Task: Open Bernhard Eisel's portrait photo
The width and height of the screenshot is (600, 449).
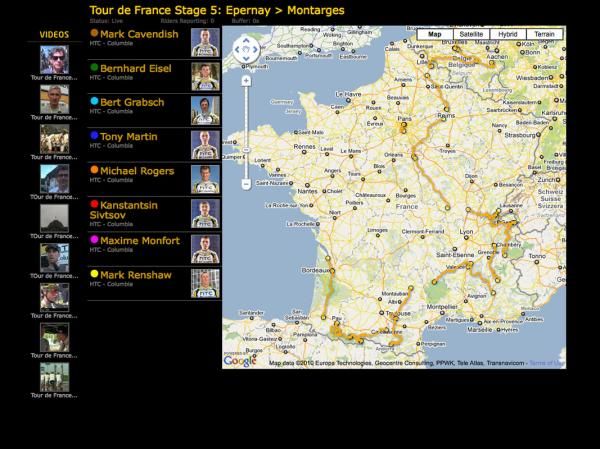Action: point(205,77)
